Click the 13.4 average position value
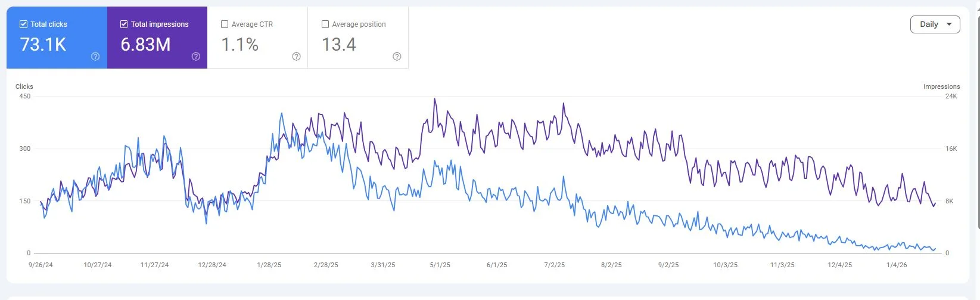Image resolution: width=980 pixels, height=300 pixels. tap(339, 45)
